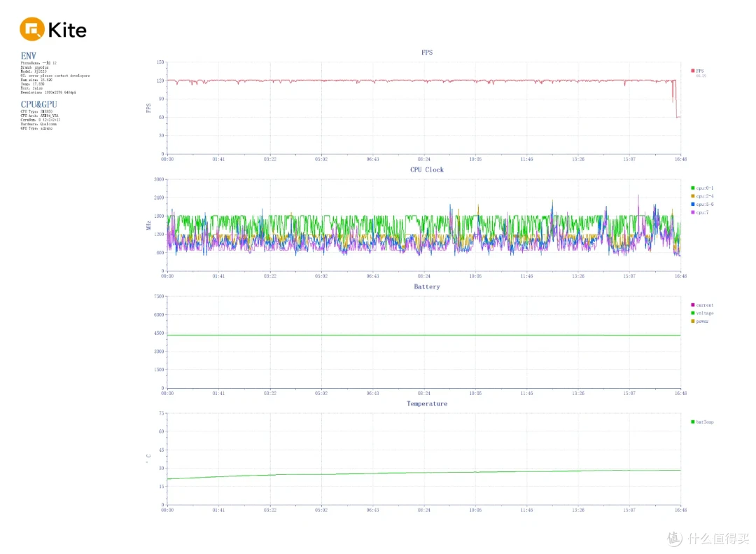Image resolution: width=756 pixels, height=554 pixels.
Task: Click the 08:24 time label under the FPS chart
Action: pyautogui.click(x=423, y=159)
